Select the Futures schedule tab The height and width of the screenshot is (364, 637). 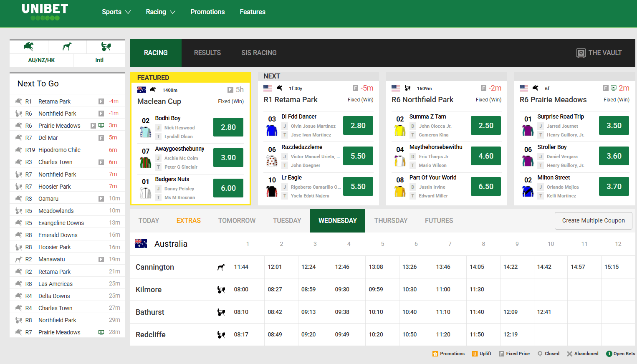tap(439, 221)
